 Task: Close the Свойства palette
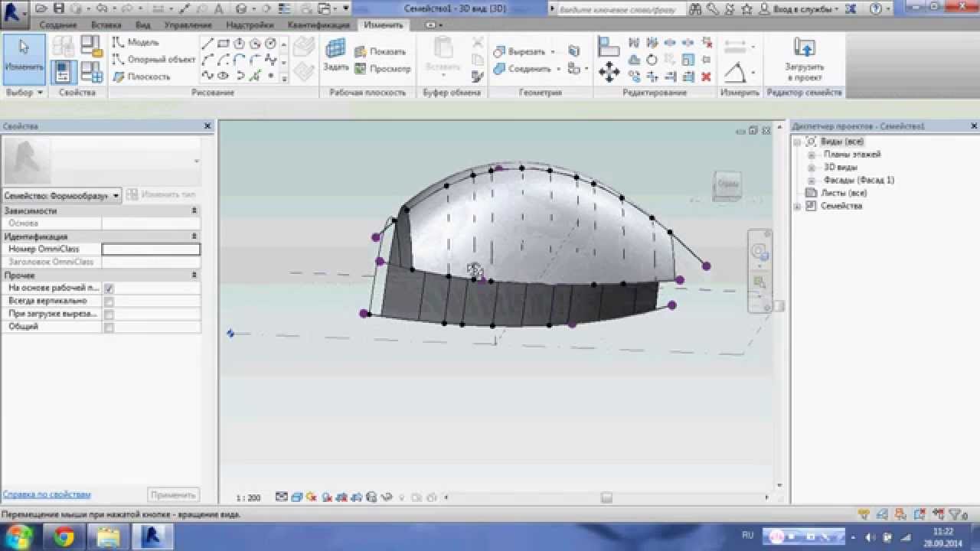coord(207,126)
